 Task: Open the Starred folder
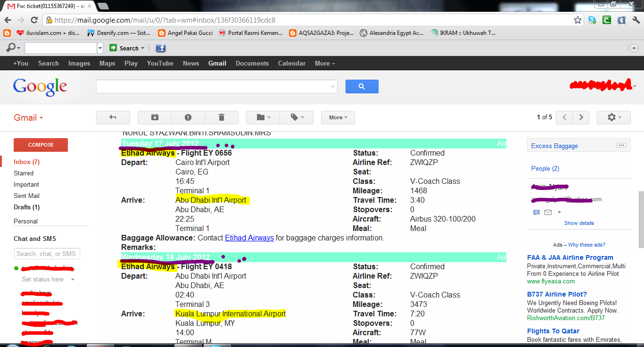click(x=24, y=173)
